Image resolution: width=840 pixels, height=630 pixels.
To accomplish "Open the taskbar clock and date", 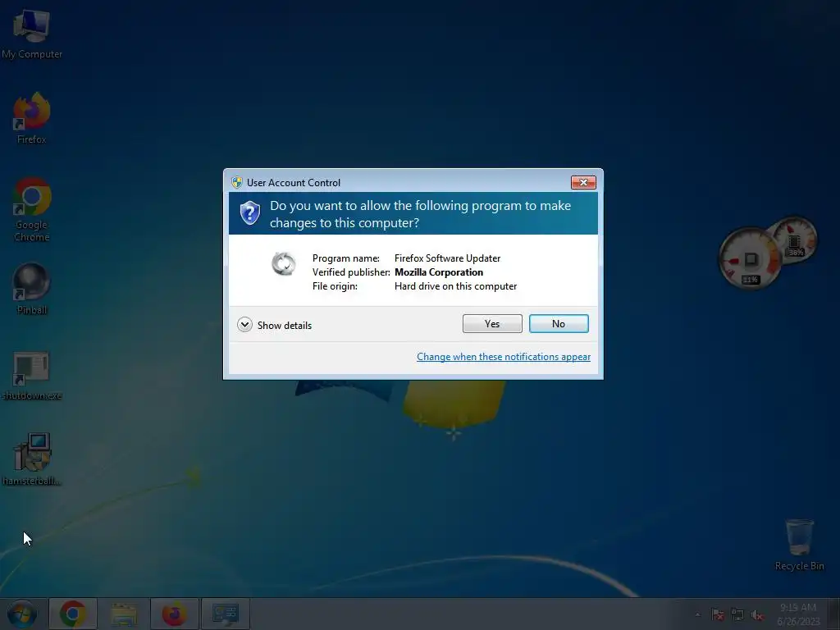I will pyautogui.click(x=798, y=614).
